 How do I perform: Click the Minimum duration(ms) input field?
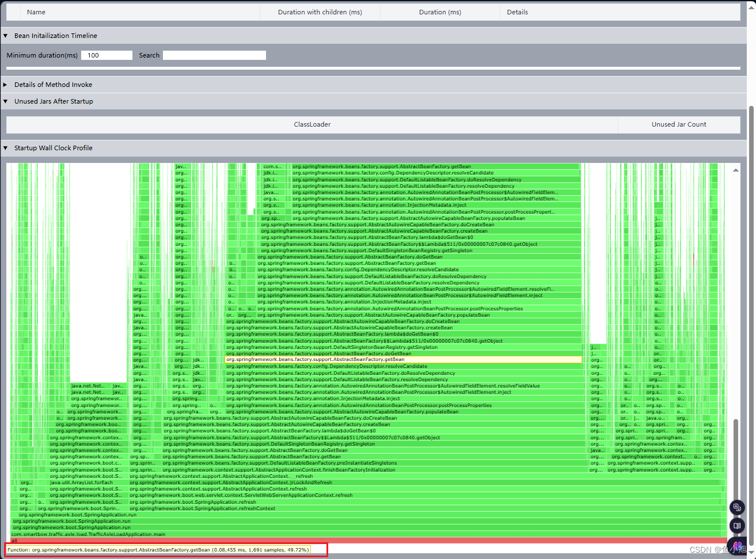[x=107, y=55]
